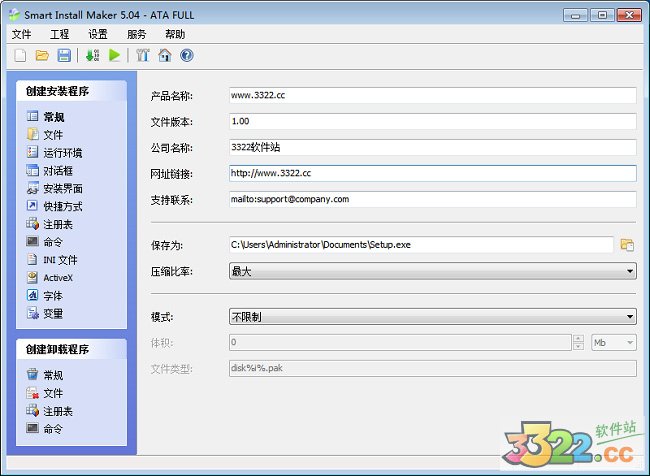The image size is (650, 476).
Task: Expand the 模式 dropdown showing 不限制
Action: 433,317
